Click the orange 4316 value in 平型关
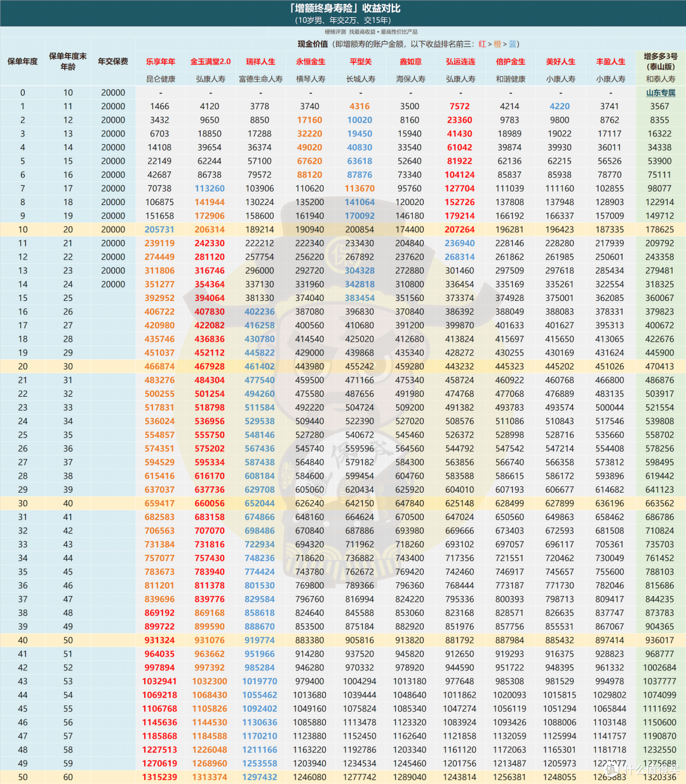Image resolution: width=686 pixels, height=784 pixels. pyautogui.click(x=360, y=107)
